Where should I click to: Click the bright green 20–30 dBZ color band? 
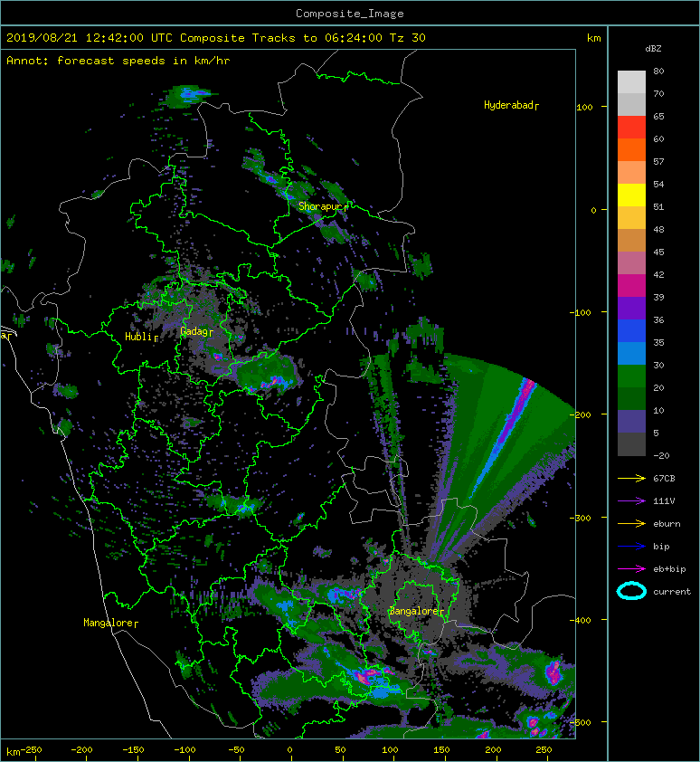(631, 376)
